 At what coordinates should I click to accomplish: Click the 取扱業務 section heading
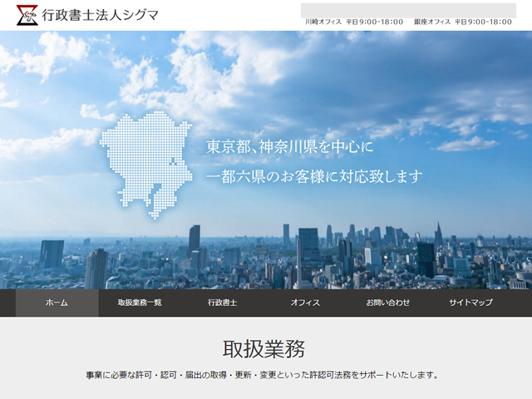[x=264, y=348]
